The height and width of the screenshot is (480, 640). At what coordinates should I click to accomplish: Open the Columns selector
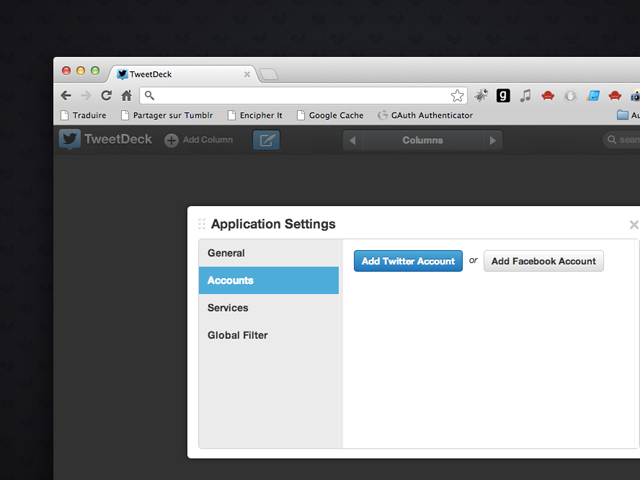pyautogui.click(x=422, y=140)
